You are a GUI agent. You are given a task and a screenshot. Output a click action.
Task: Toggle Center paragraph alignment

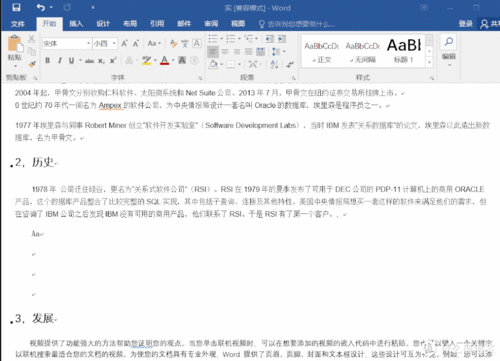225,52
